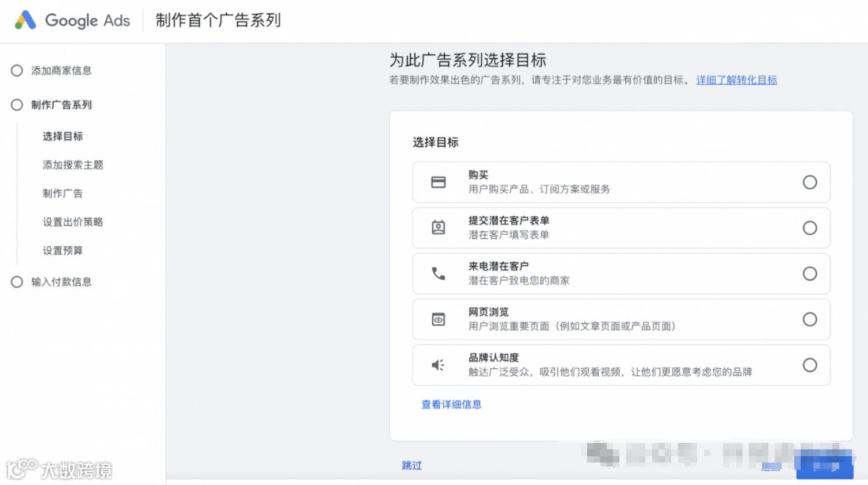Image resolution: width=868 pixels, height=485 pixels.
Task: Select the 来电潜在客户 radio button
Action: click(x=809, y=273)
